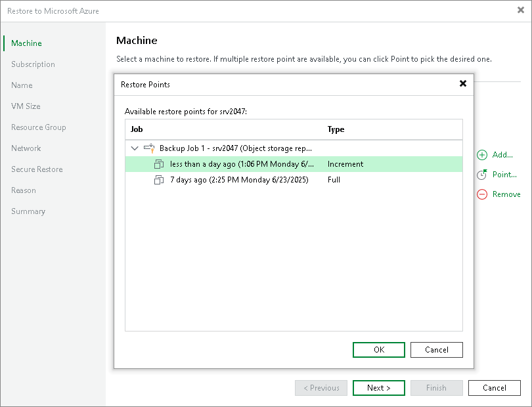Screen dimensions: 532x407
Task: Cancel the Restore Points dialog
Action: [437, 350]
